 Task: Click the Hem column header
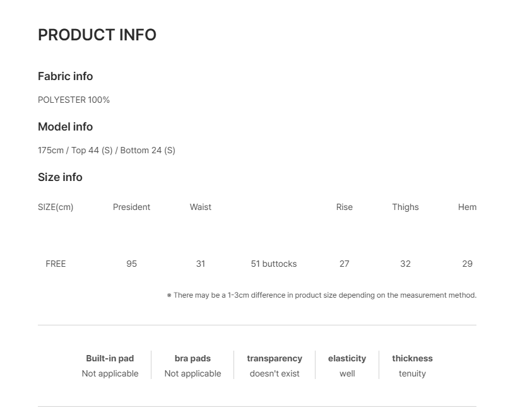tap(467, 207)
